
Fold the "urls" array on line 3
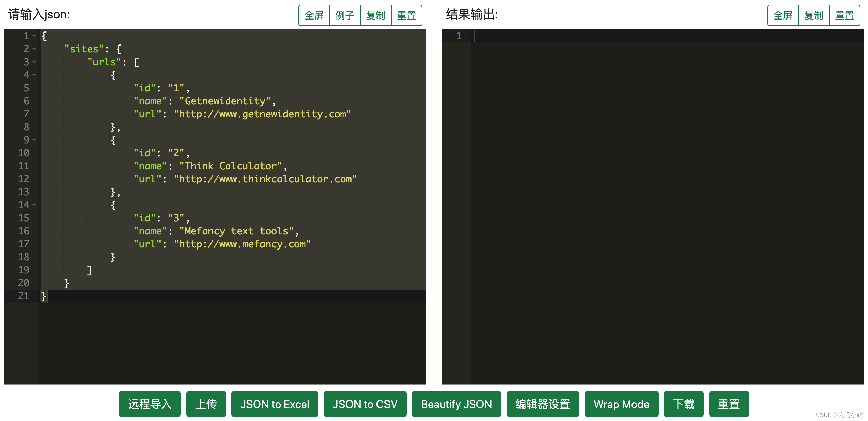pos(34,62)
